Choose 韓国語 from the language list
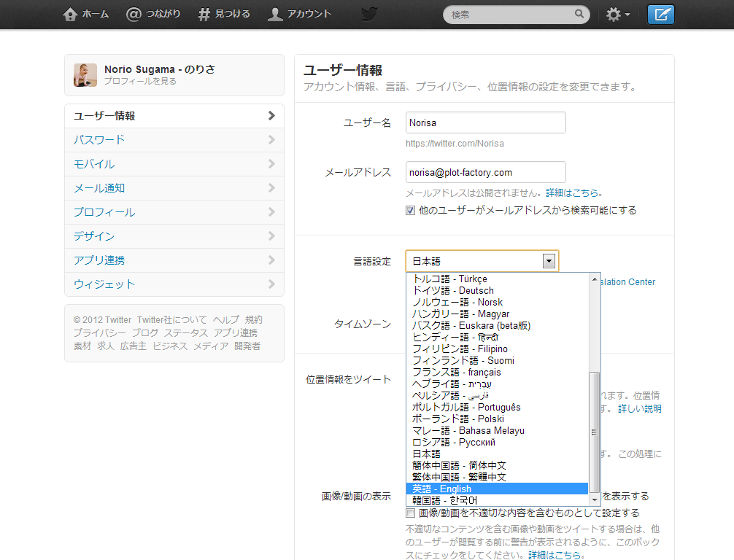The image size is (734, 560). [x=497, y=501]
